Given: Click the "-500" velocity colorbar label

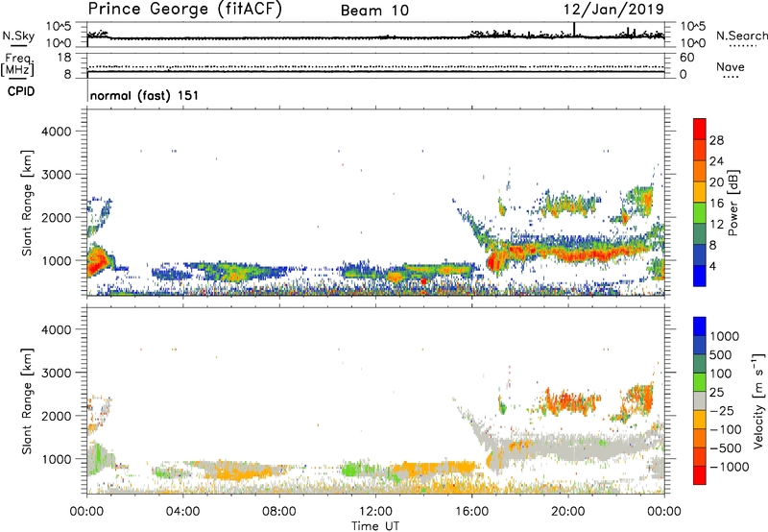Looking at the screenshot, I should [726, 448].
